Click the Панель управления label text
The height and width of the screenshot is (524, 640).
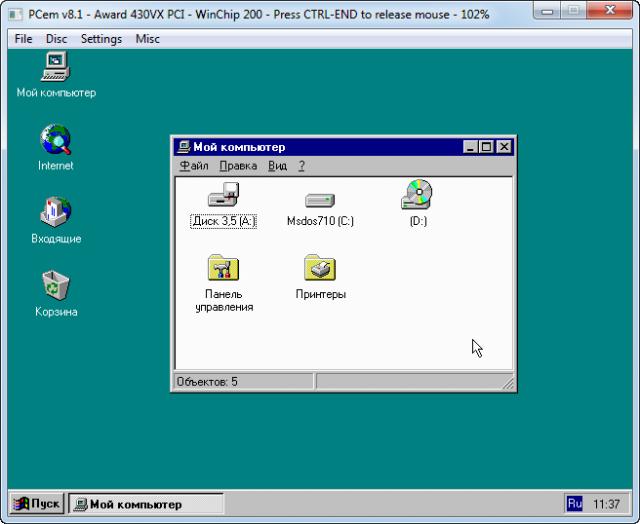coord(224,301)
